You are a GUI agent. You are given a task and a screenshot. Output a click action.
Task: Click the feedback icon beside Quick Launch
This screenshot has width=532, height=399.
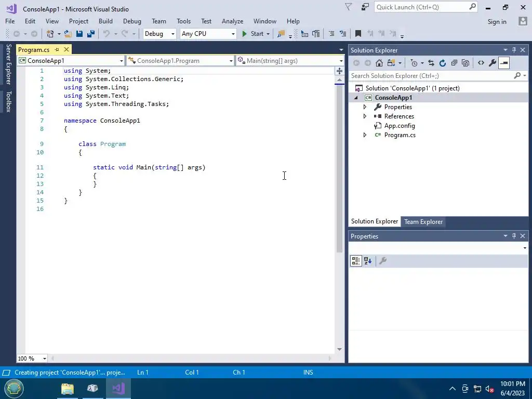[365, 7]
